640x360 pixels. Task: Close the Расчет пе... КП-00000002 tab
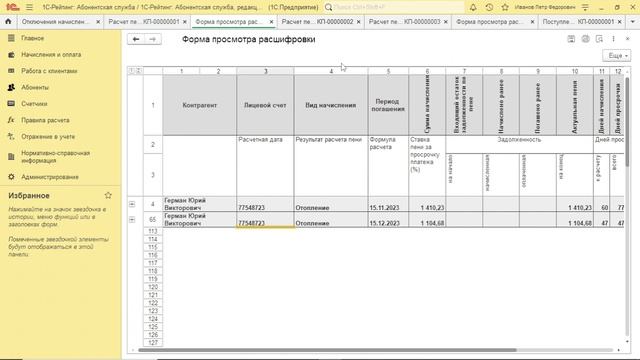pos(358,22)
